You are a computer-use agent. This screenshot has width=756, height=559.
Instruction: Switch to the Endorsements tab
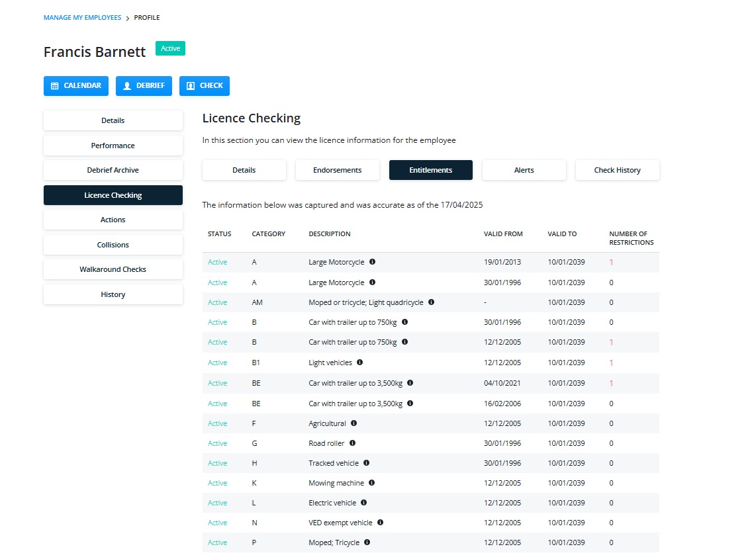(x=338, y=170)
